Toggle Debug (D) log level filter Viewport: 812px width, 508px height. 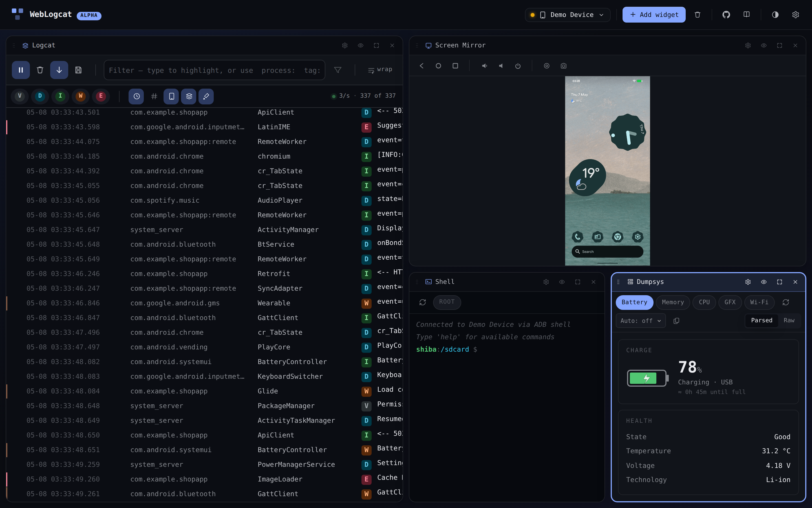click(x=40, y=96)
